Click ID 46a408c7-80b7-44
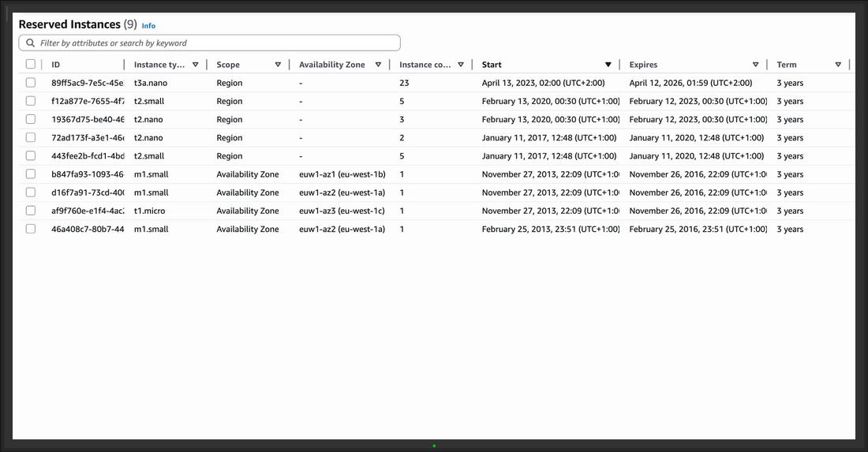 (x=88, y=229)
